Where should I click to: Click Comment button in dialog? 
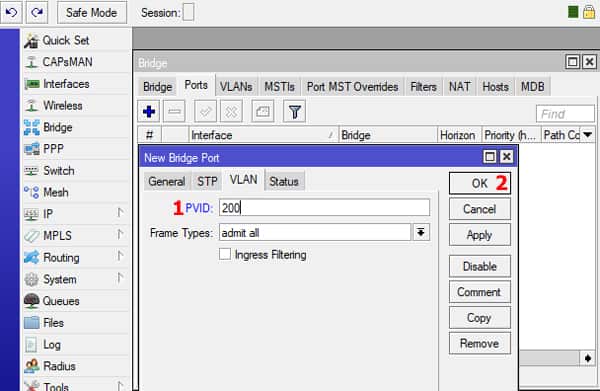(479, 292)
